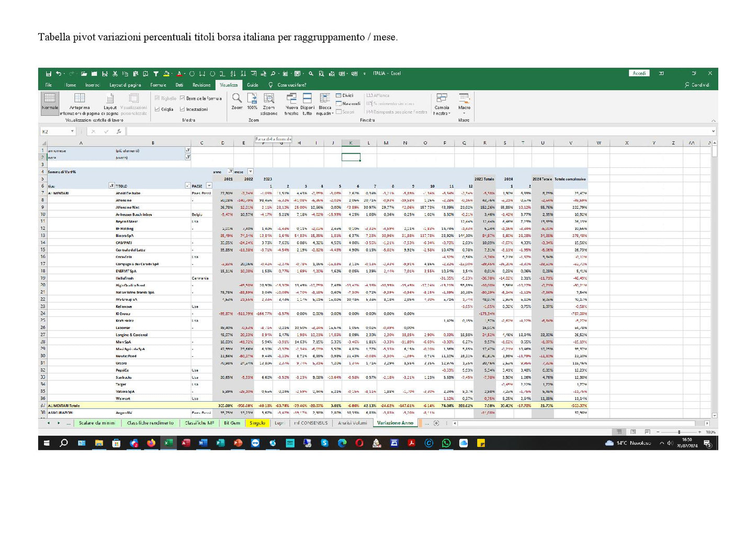
Task: Open the Dati ribbon tab
Action: point(179,85)
